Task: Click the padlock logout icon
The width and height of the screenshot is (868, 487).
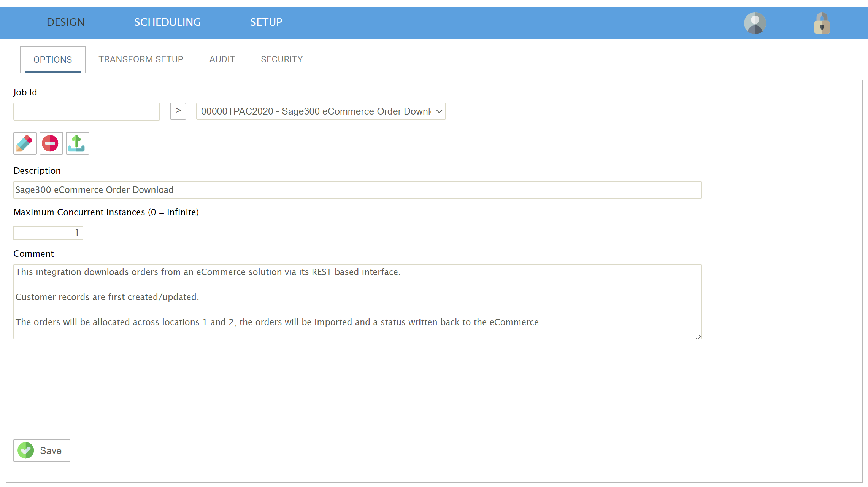Action: click(822, 24)
